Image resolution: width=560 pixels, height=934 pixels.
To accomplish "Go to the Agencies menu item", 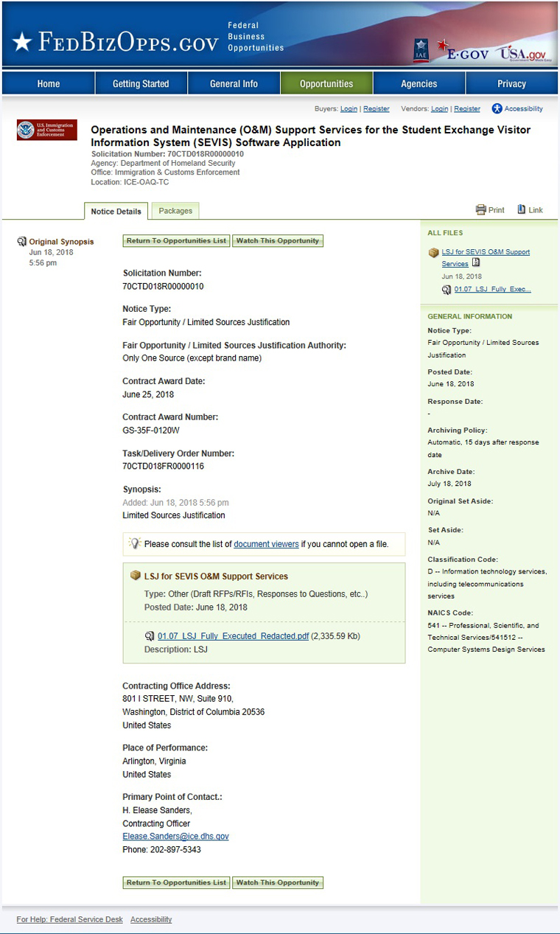I will click(x=419, y=83).
